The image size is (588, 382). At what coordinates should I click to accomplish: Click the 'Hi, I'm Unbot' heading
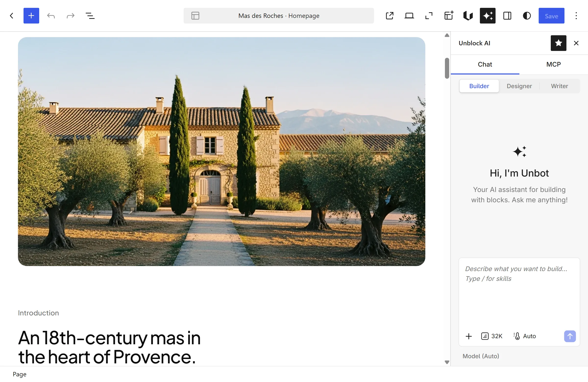(x=519, y=173)
